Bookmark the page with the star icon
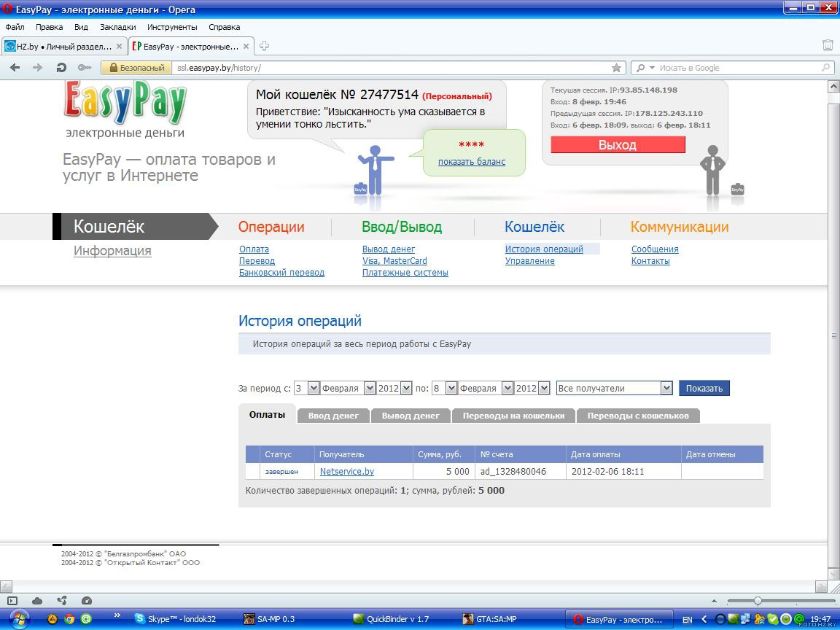Viewport: 840px width, 630px height. 617,68
